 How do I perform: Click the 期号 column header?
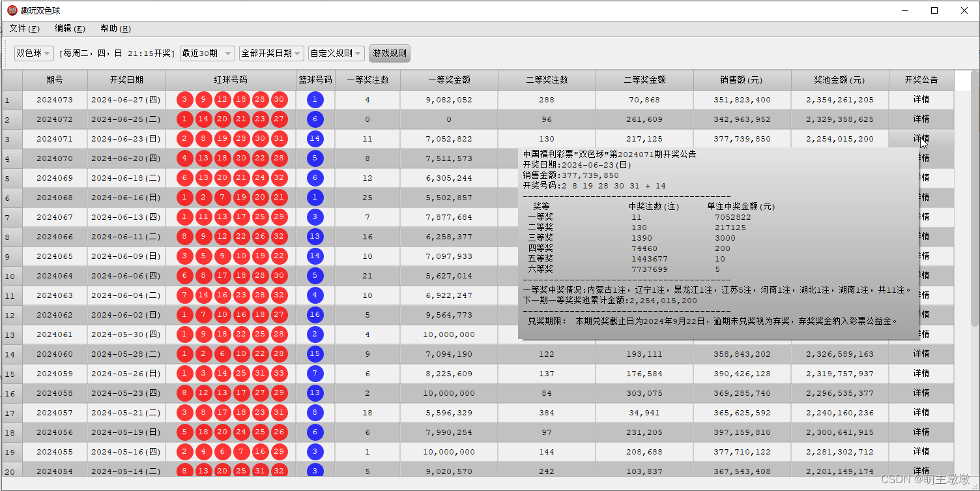55,80
